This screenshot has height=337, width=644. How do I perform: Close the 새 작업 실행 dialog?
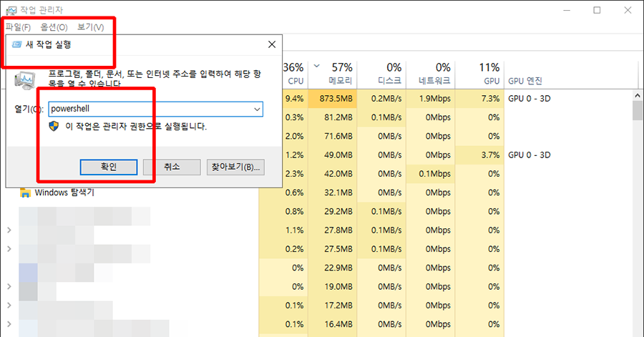click(272, 44)
